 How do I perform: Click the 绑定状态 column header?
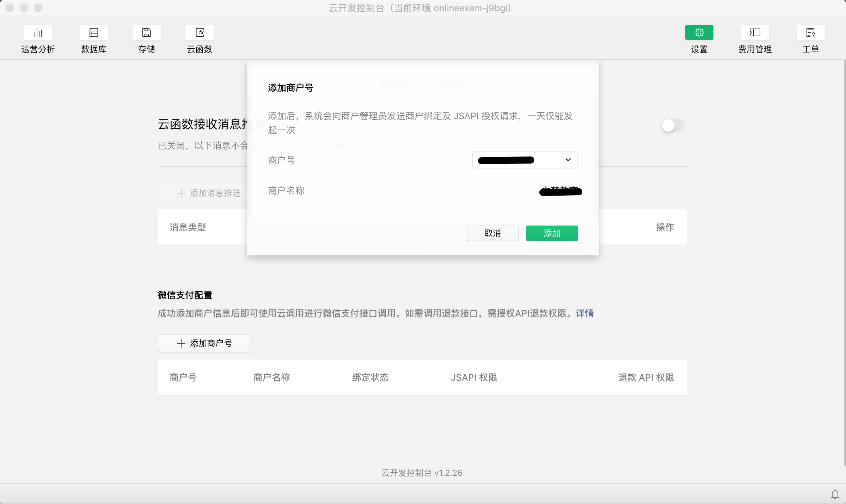370,377
